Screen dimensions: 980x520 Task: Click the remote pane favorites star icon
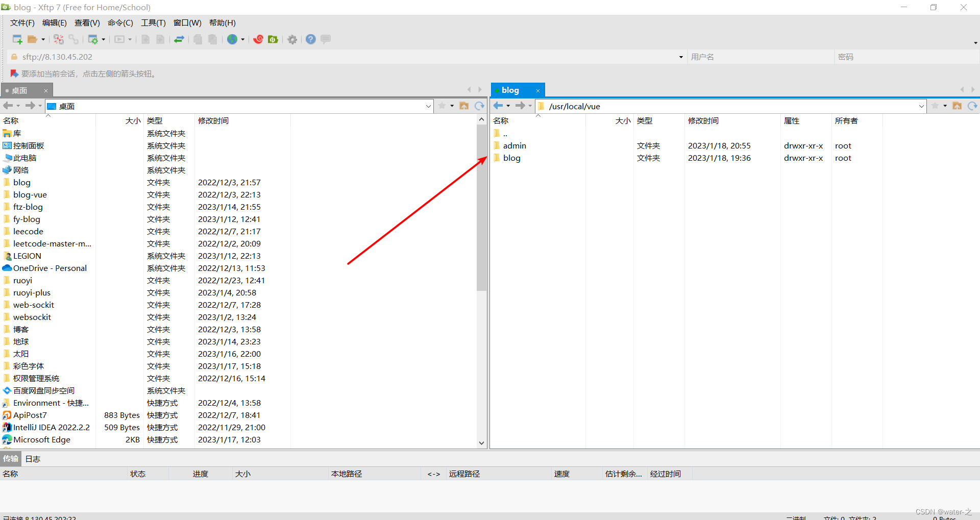click(935, 106)
